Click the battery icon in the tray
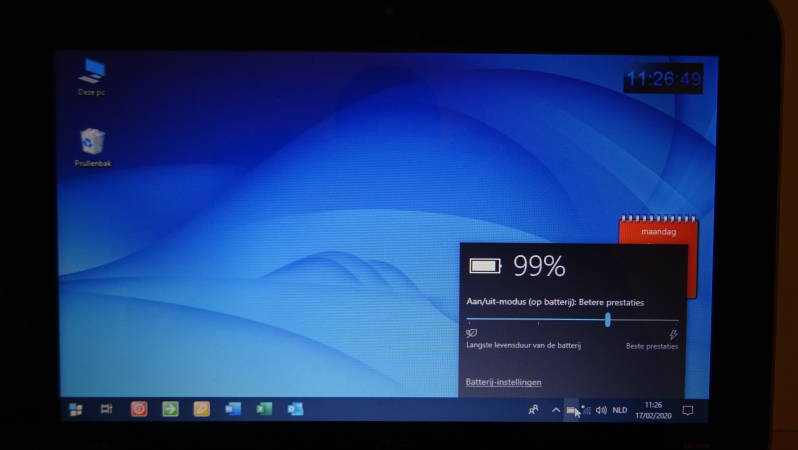798x450 pixels. 571,410
